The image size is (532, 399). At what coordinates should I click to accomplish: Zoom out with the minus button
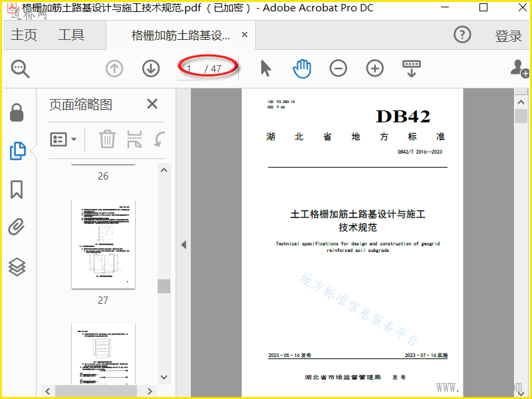338,68
